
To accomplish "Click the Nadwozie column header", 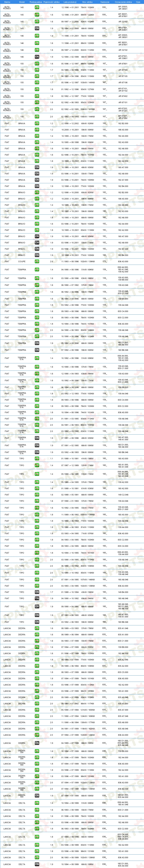I will pos(105,2).
